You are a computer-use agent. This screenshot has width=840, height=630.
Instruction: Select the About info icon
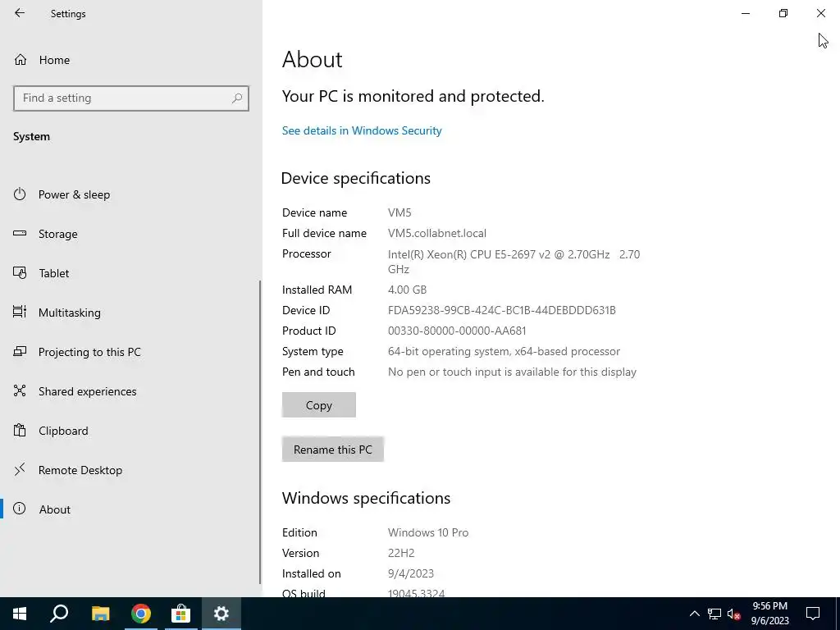(20, 509)
